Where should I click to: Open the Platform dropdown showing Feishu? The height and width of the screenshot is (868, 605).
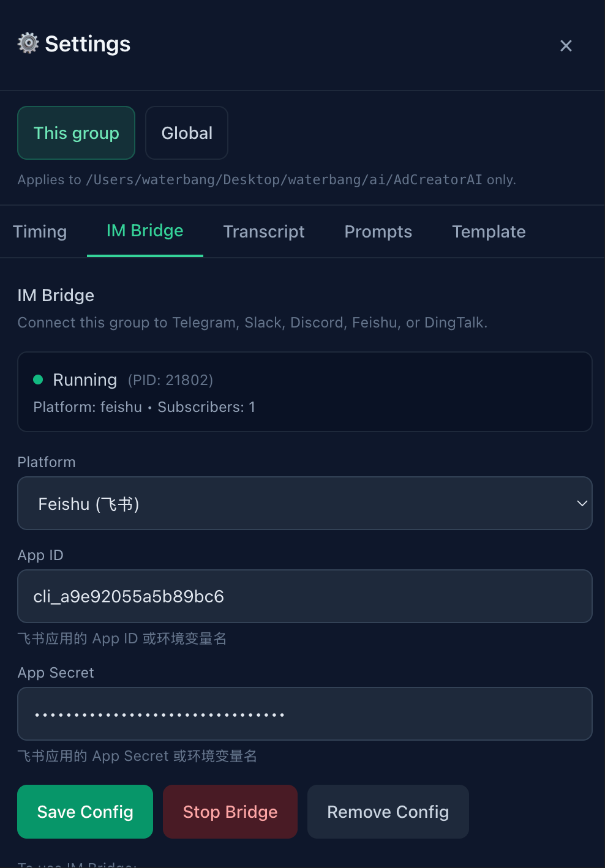(x=305, y=503)
